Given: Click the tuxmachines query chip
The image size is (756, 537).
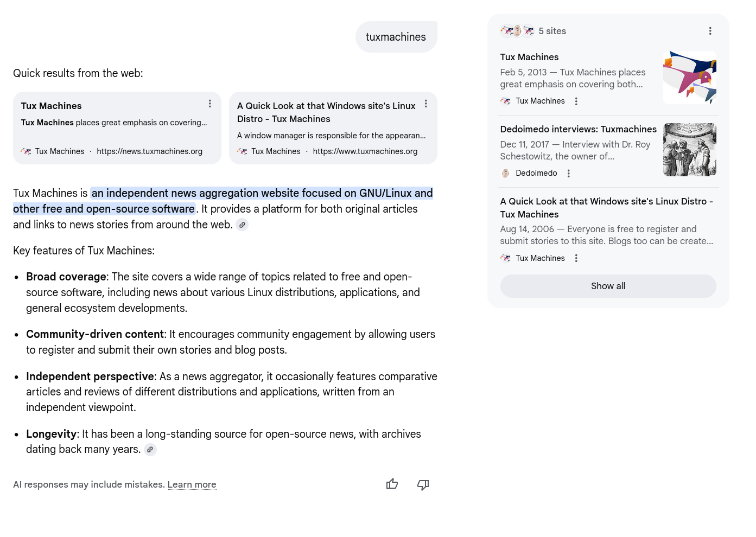Looking at the screenshot, I should pyautogui.click(x=396, y=36).
